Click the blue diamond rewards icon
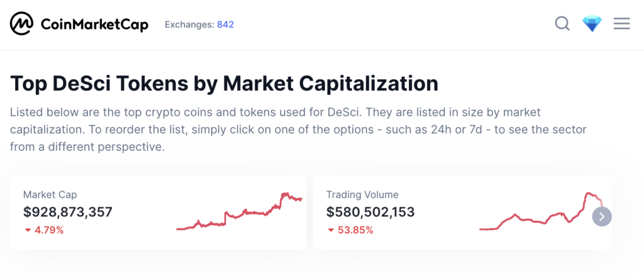Viewport: 644px width, 280px height. pyautogui.click(x=592, y=24)
